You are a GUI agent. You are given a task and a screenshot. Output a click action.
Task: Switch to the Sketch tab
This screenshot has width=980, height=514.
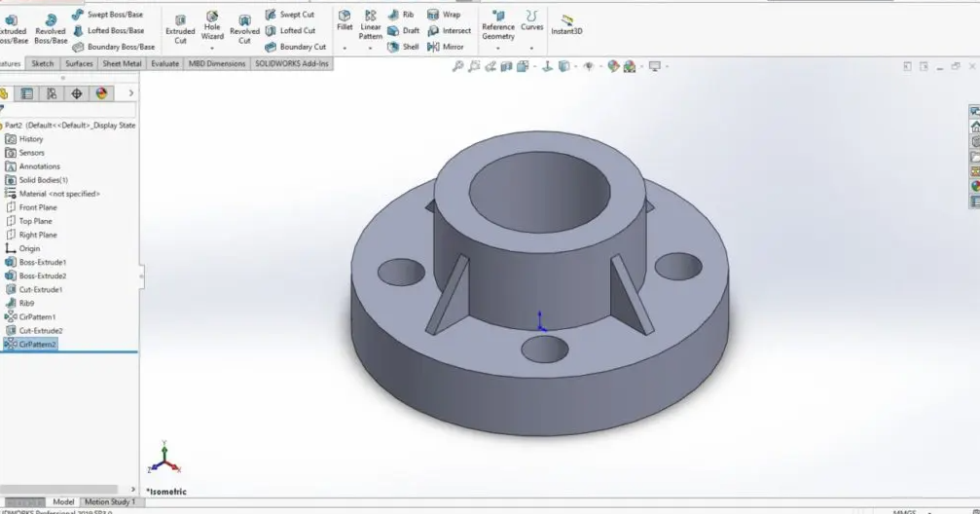tap(43, 63)
